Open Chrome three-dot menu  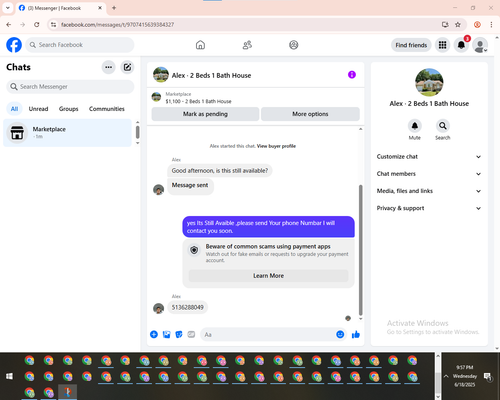[491, 25]
